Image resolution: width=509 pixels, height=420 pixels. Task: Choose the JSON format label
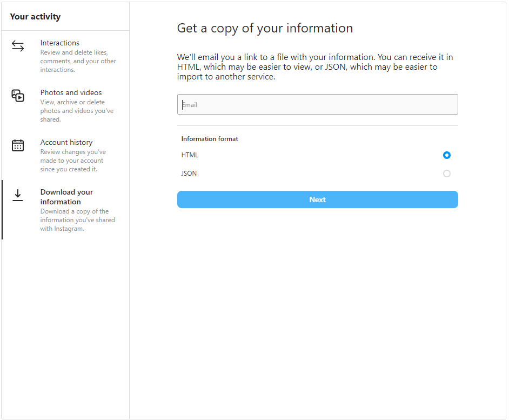(x=189, y=173)
